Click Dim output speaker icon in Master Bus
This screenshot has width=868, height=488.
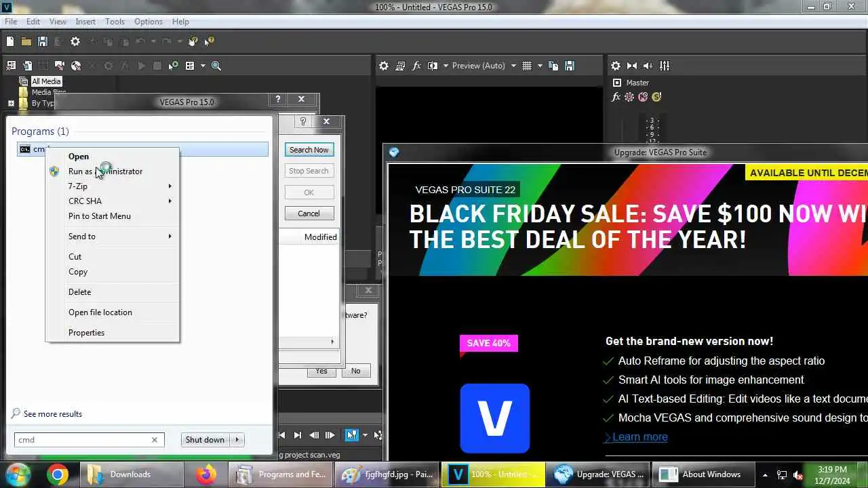click(648, 66)
